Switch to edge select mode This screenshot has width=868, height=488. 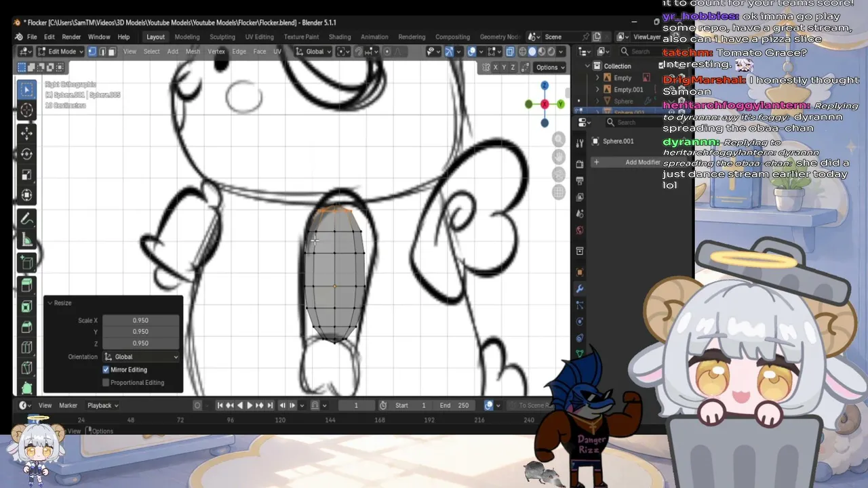pos(102,52)
